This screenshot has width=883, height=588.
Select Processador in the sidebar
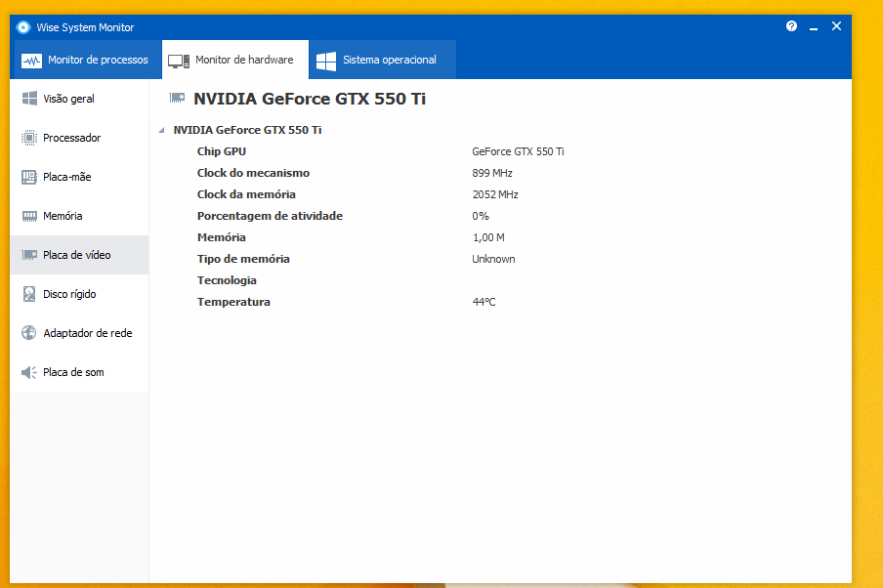[79, 138]
